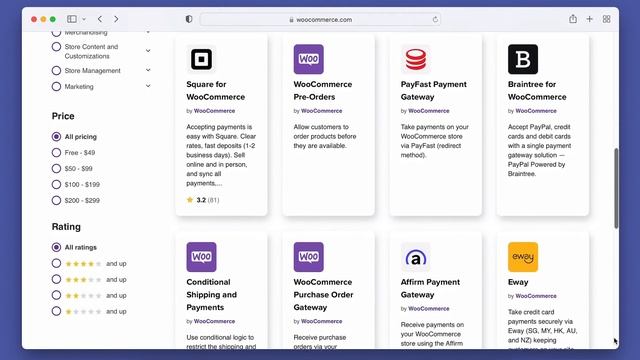Click the WooCommerce Pre-Orders Woo logo

309,59
